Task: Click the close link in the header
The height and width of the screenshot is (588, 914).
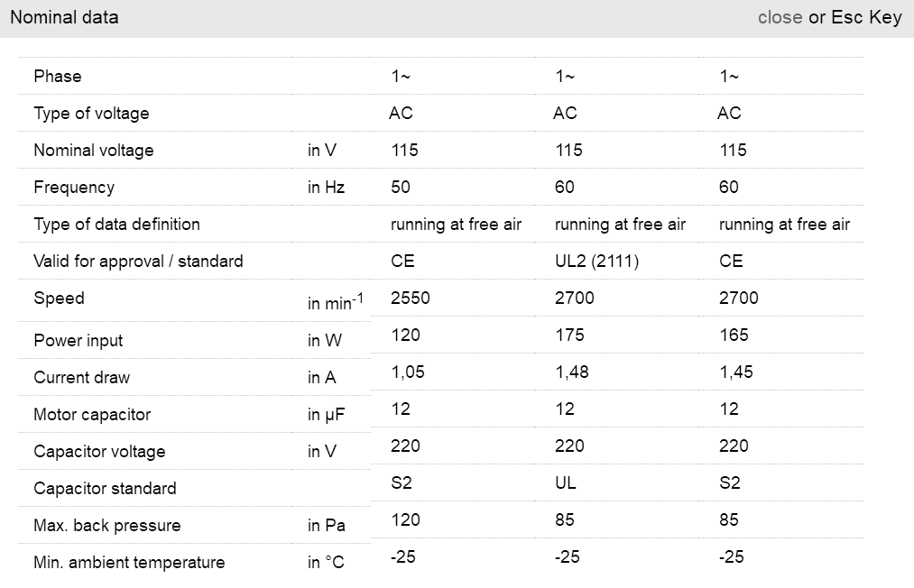Action: pyautogui.click(x=780, y=17)
